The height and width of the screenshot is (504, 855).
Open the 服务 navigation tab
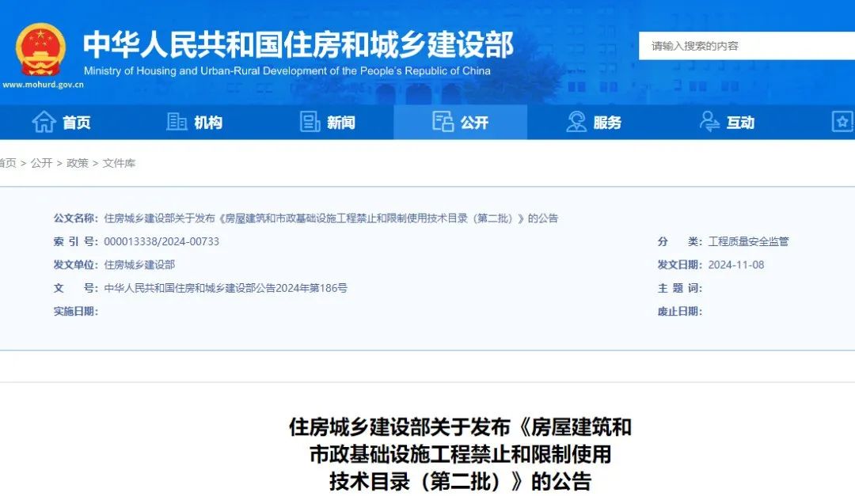coord(593,122)
